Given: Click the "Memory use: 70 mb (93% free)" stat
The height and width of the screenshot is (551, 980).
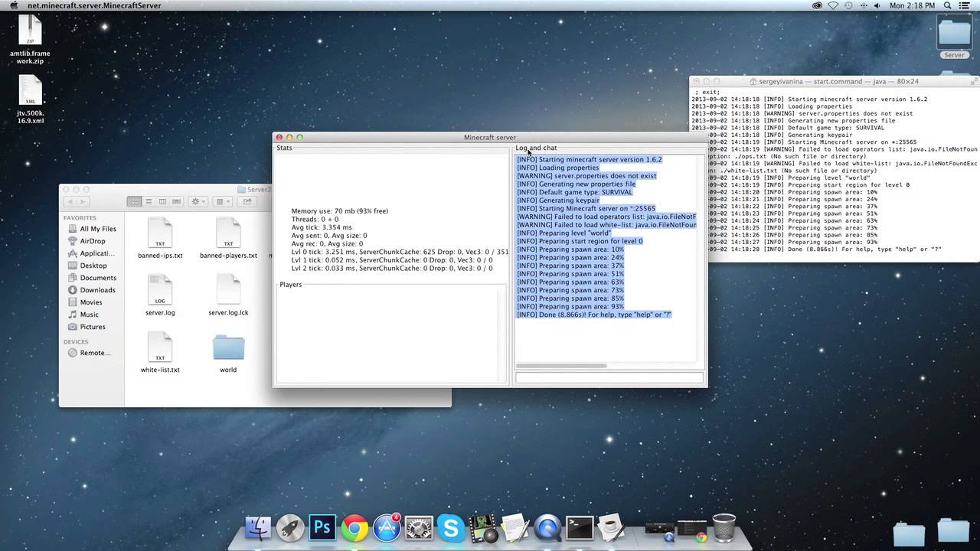Looking at the screenshot, I should click(x=340, y=211).
